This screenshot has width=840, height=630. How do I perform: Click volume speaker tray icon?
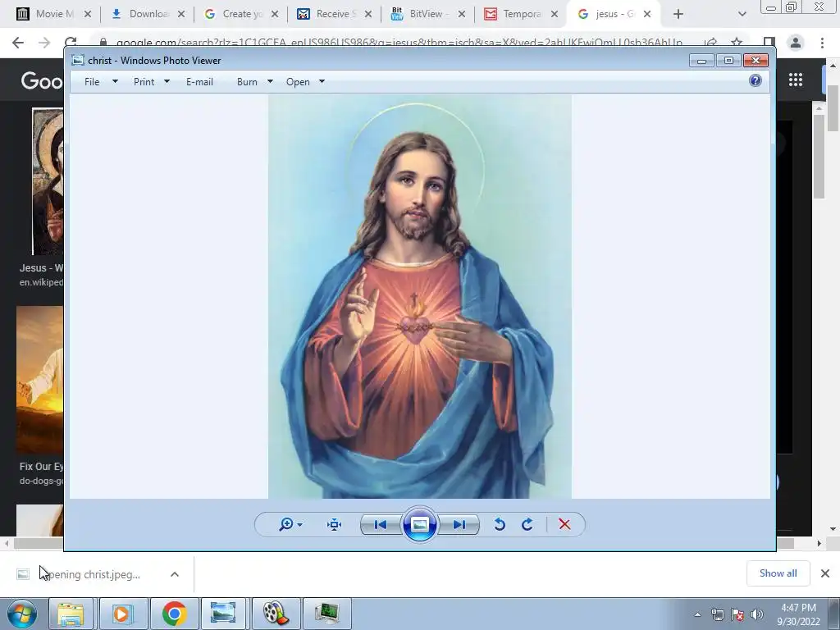coord(757,614)
